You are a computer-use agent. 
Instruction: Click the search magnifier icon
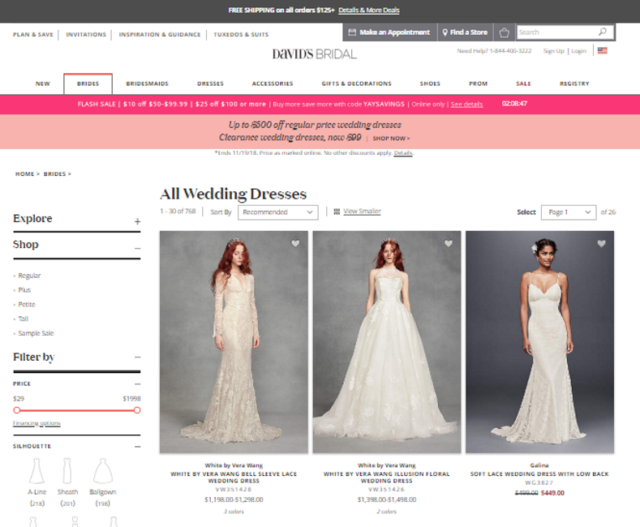pyautogui.click(x=602, y=32)
